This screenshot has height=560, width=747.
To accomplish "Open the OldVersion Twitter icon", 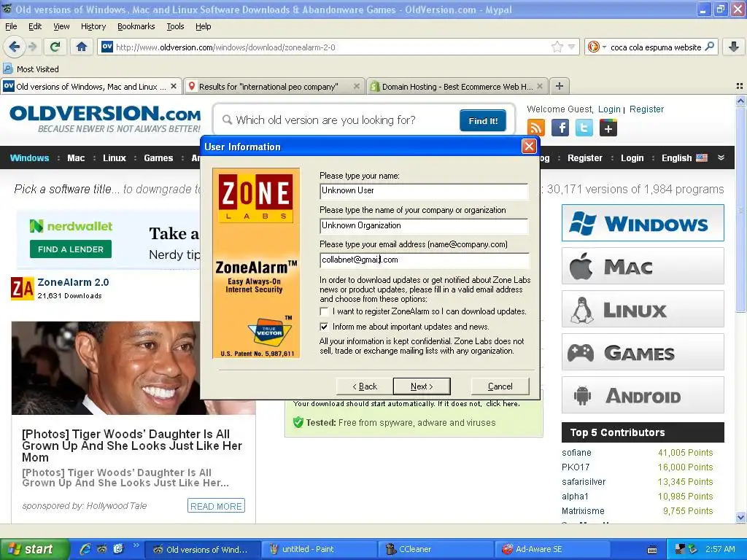I will click(584, 128).
